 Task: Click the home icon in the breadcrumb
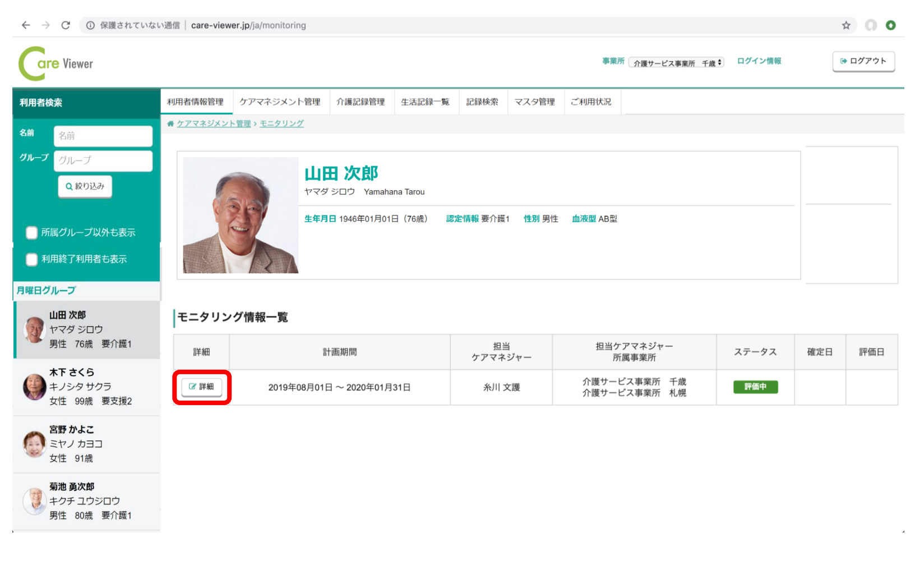[170, 123]
